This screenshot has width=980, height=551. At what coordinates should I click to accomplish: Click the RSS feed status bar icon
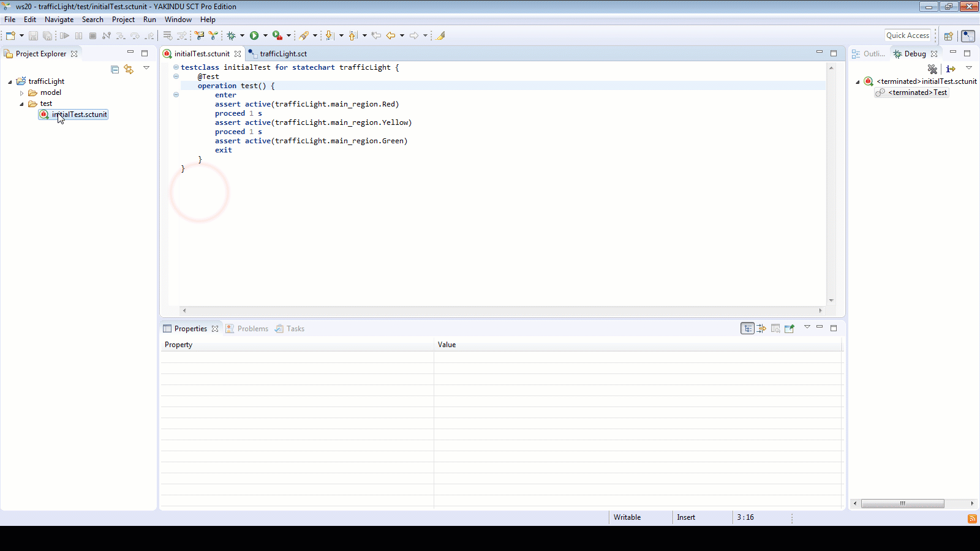coord(972,519)
